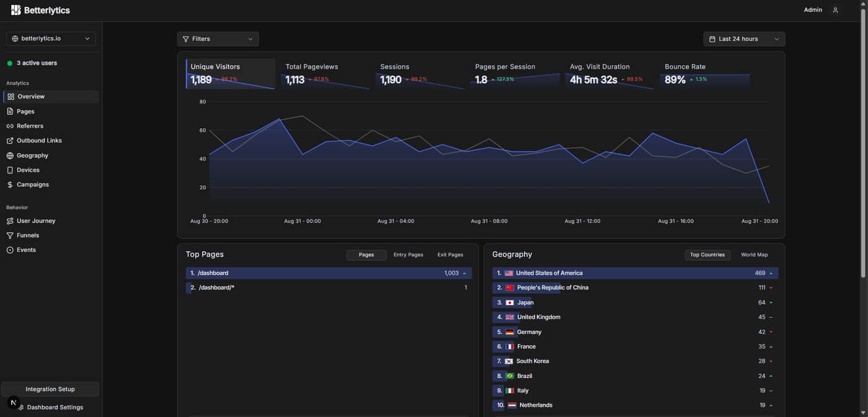This screenshot has width=868, height=417.
Task: Click the China flag icon
Action: tap(510, 288)
